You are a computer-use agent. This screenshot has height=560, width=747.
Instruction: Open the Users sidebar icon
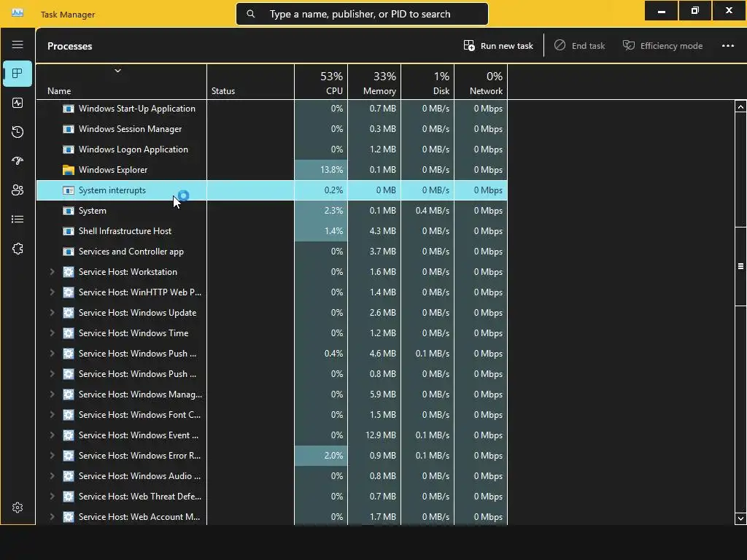[x=18, y=190]
